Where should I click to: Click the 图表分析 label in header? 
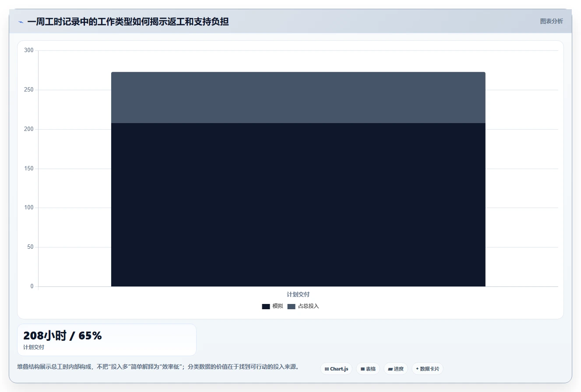pos(551,21)
